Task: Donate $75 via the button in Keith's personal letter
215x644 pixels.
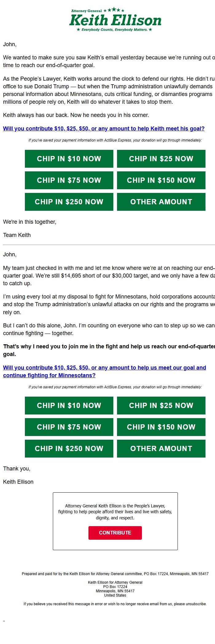Action: pos(69,427)
